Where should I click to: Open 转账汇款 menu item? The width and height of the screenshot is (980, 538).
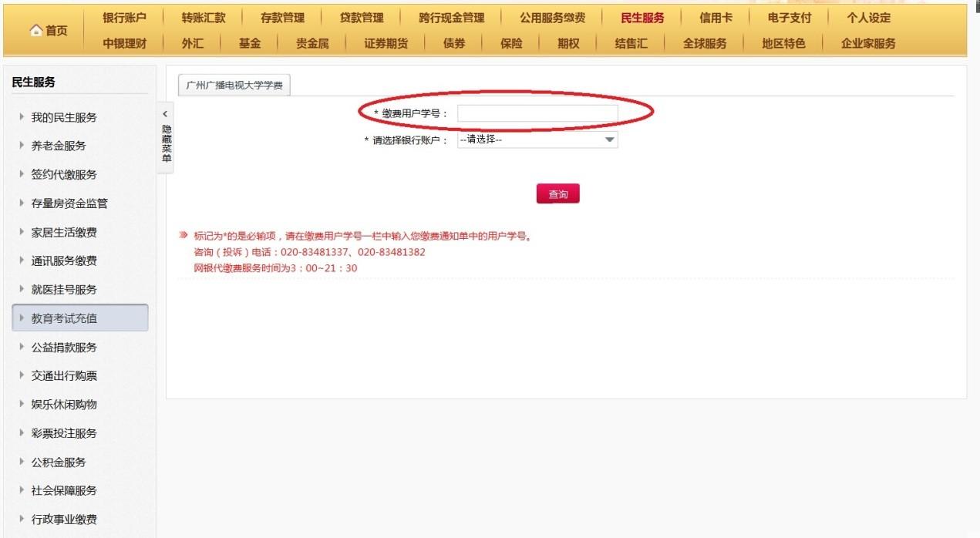pos(204,18)
